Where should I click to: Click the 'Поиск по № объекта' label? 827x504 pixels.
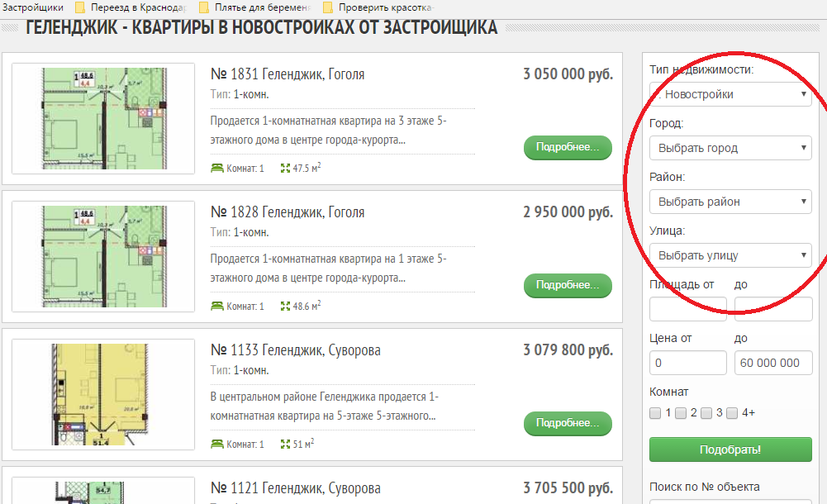click(705, 487)
